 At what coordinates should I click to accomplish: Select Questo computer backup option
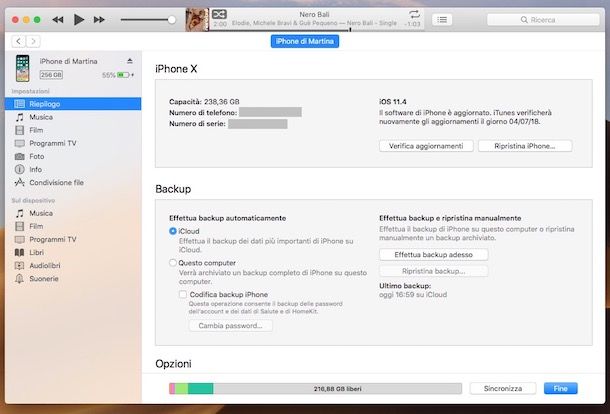click(173, 263)
